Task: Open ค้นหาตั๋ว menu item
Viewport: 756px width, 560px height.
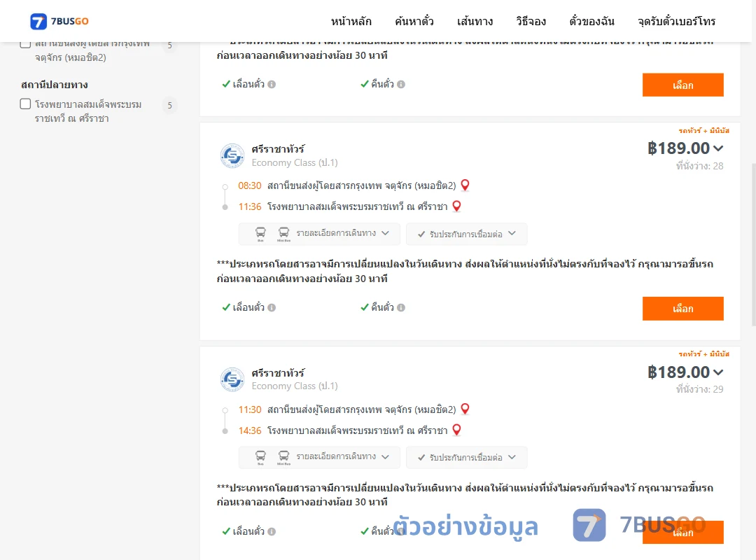Action: [x=414, y=21]
